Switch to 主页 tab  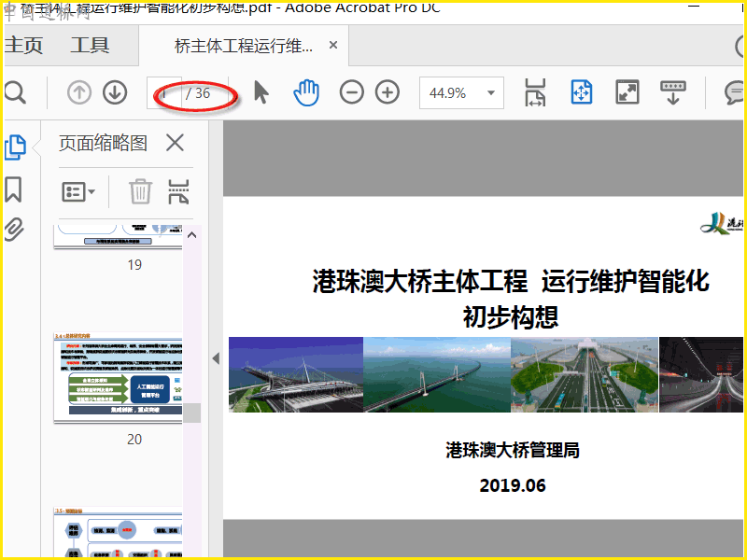24,45
